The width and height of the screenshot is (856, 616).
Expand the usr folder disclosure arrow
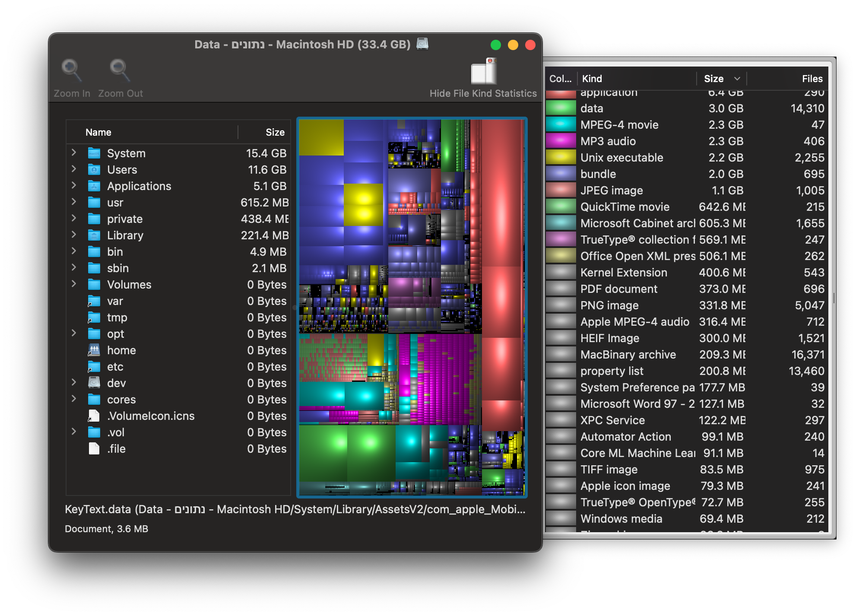coord(74,202)
